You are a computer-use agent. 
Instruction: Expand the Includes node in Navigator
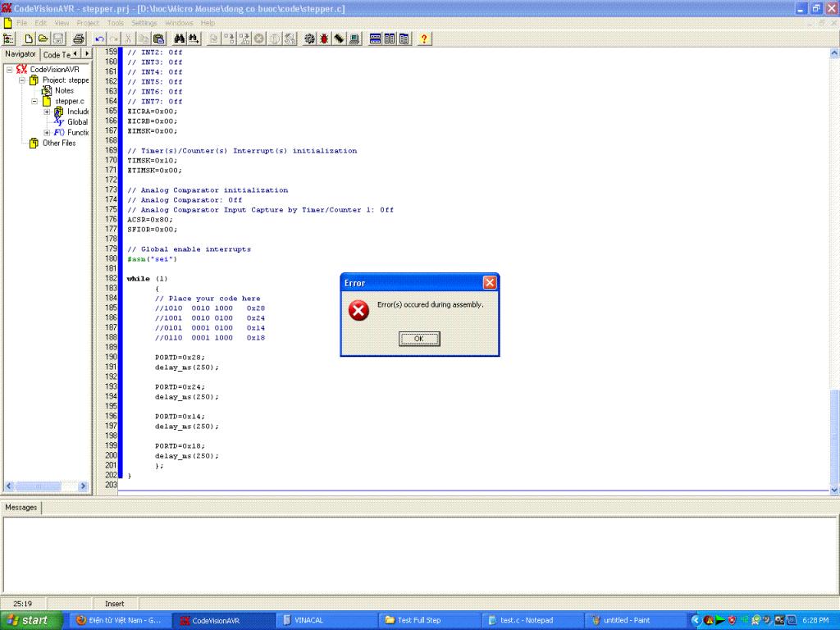coord(48,112)
